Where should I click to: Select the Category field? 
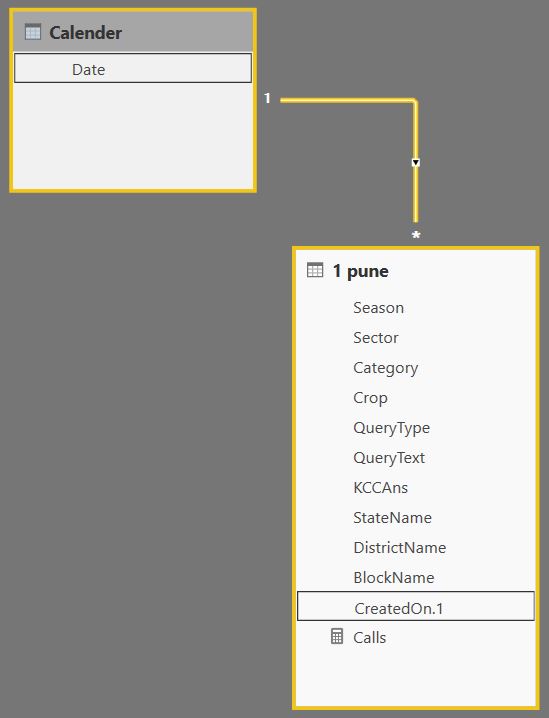coord(386,368)
